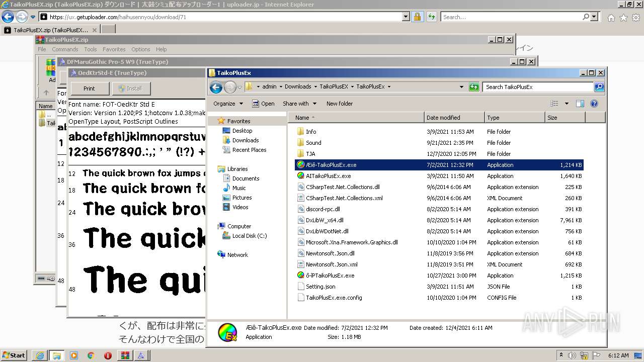Click the Chrome icon on taskbar
The width and height of the screenshot is (644, 362).
[91, 355]
